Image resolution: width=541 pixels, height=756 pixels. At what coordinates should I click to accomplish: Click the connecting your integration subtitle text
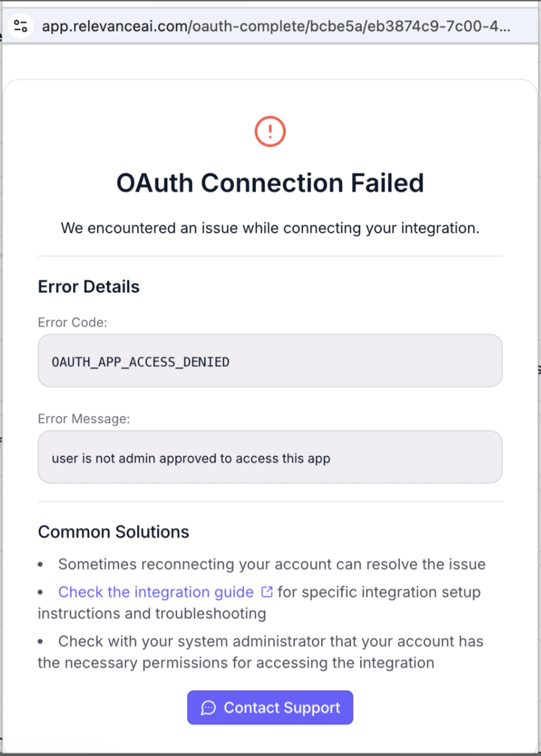(x=270, y=228)
